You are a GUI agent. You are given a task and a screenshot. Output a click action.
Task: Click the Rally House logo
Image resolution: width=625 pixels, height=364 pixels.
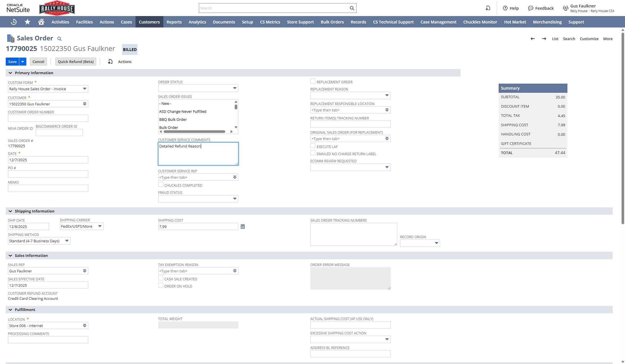click(57, 8)
